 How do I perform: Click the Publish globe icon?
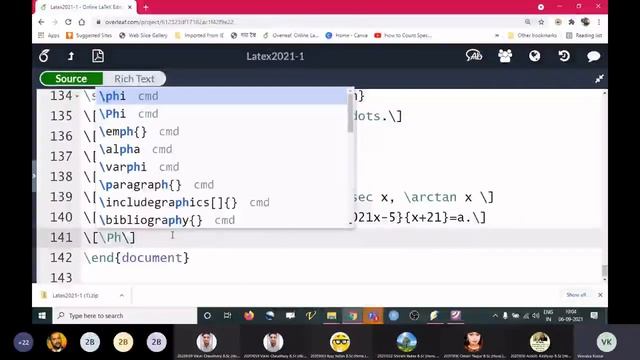[x=535, y=56]
